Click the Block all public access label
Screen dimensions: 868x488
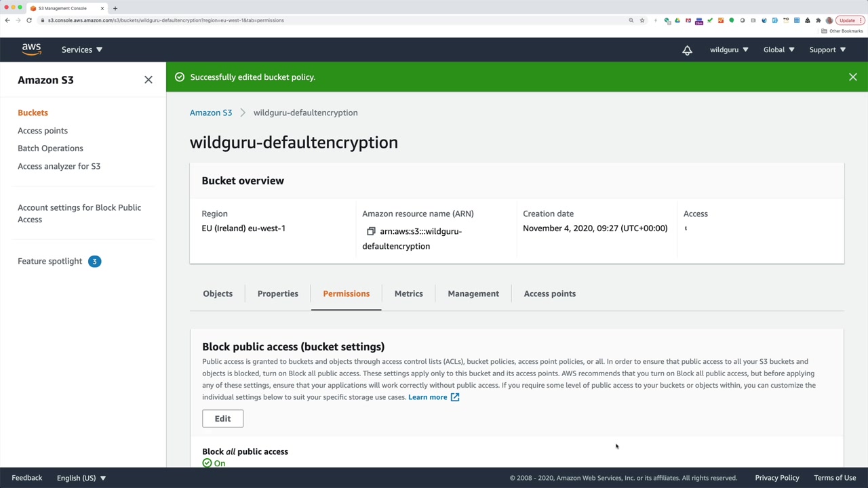(245, 451)
